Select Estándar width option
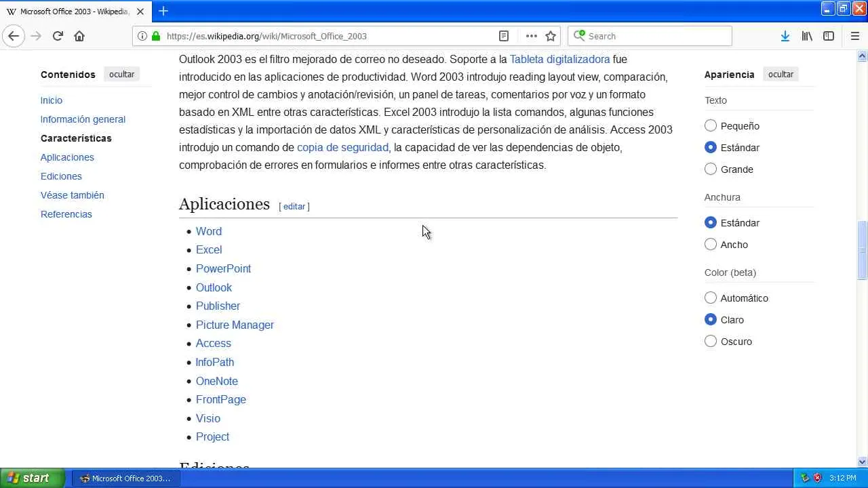Viewport: 868px width, 488px height. [x=711, y=222]
